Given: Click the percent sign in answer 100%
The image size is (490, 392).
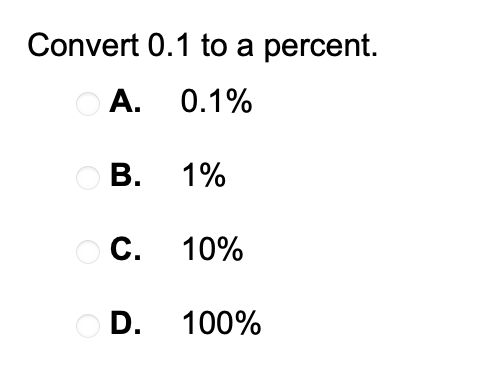Looking at the screenshot, I should (248, 323).
